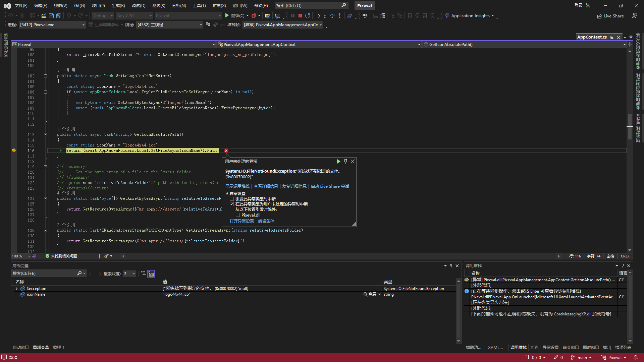Viewport: 644px width, 362px height.
Task: Step Out of the current function
Action: (x=339, y=15)
